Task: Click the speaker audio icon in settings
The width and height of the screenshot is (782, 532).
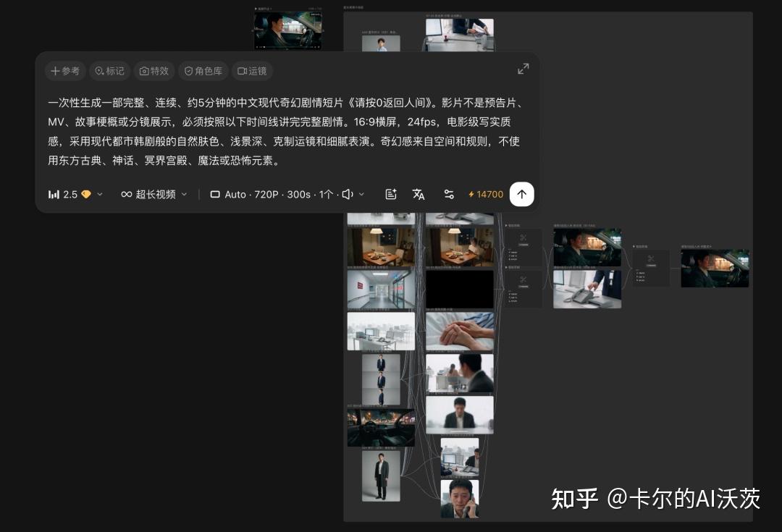Action: coord(348,195)
